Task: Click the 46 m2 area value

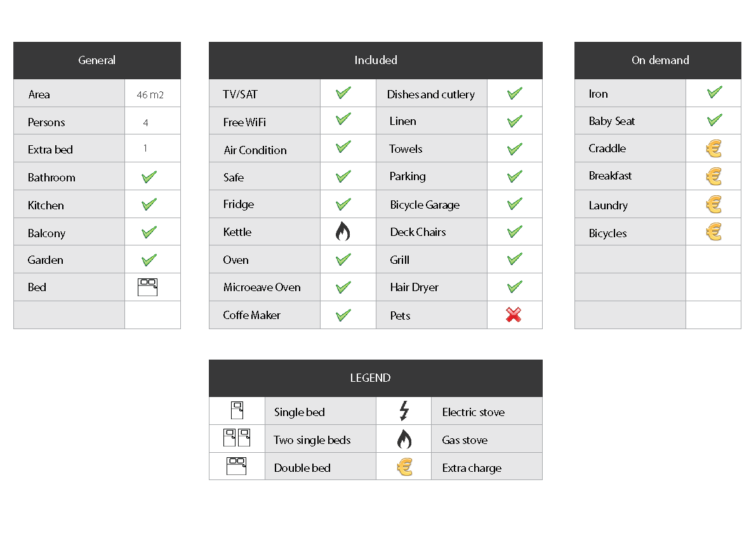Action: point(150,95)
